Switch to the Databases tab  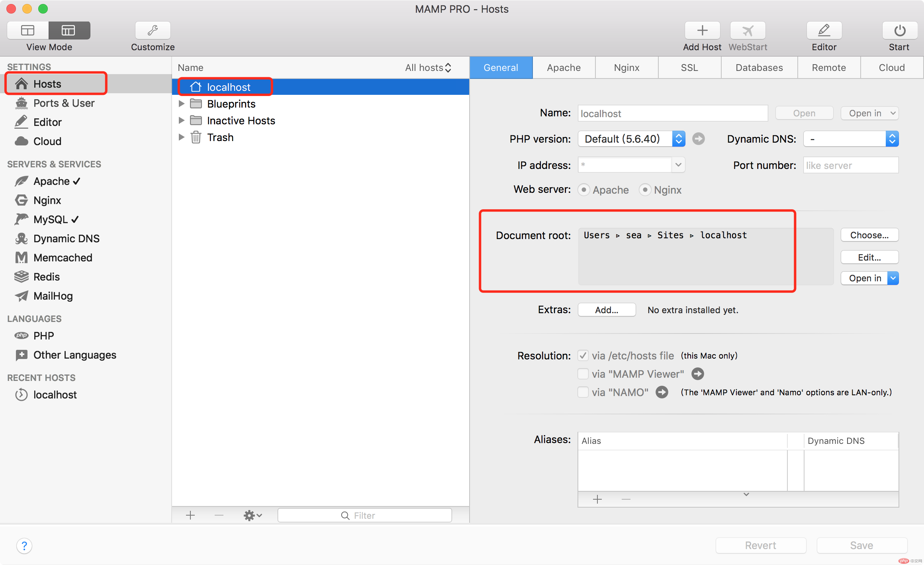[x=760, y=68]
